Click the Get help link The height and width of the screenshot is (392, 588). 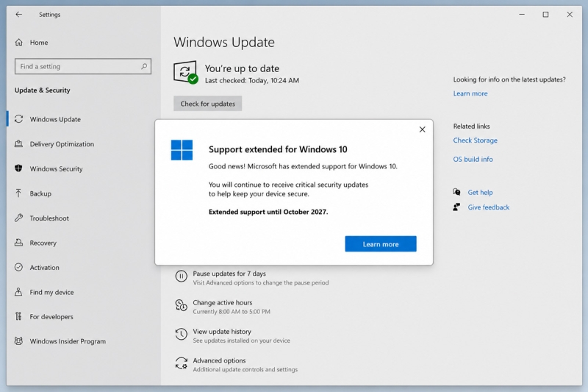pos(480,193)
